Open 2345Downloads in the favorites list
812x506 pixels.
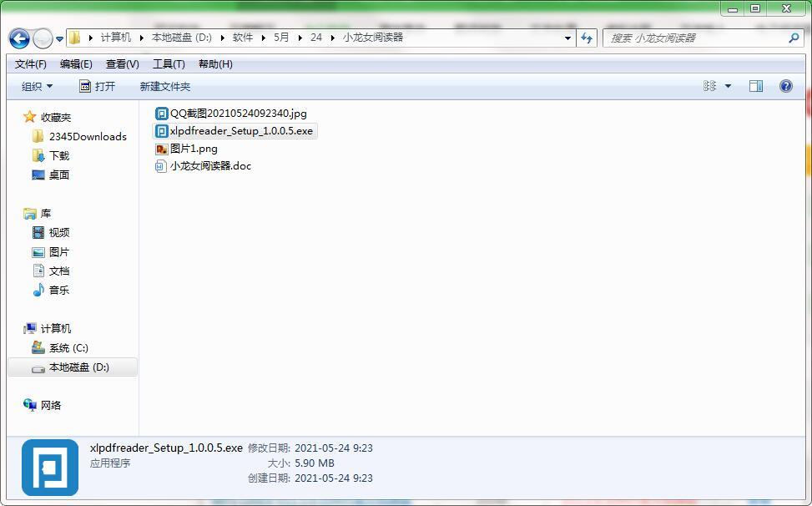88,137
